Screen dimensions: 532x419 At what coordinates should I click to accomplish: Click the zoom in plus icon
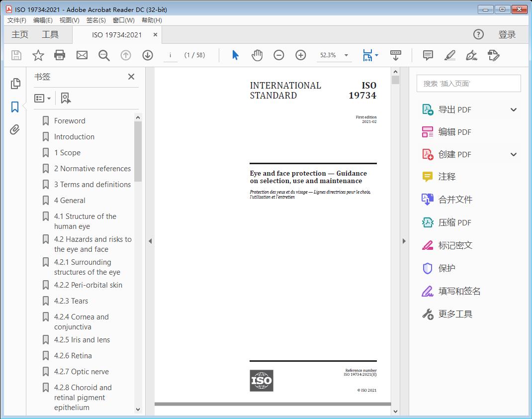[x=301, y=55]
